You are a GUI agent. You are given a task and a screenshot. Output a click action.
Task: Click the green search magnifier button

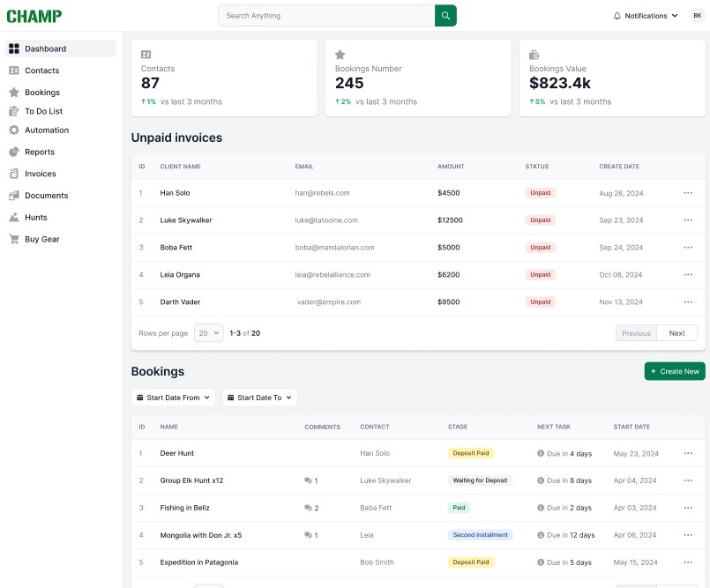pyautogui.click(x=445, y=16)
